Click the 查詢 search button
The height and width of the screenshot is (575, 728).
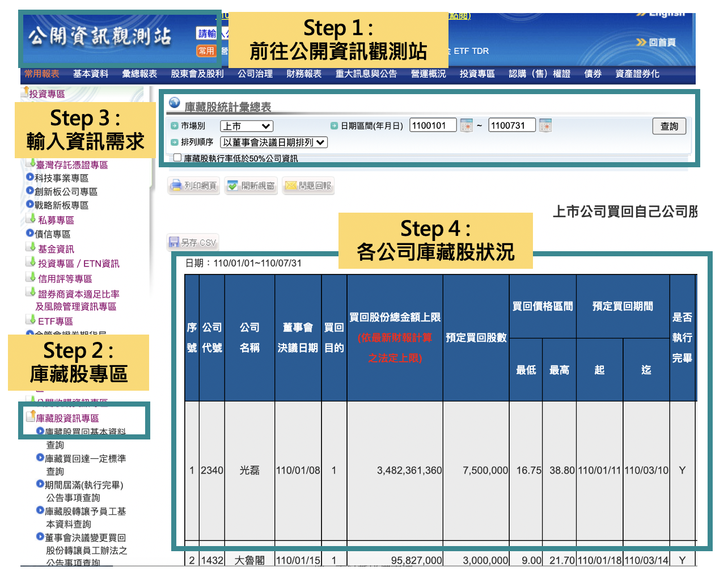click(x=669, y=126)
